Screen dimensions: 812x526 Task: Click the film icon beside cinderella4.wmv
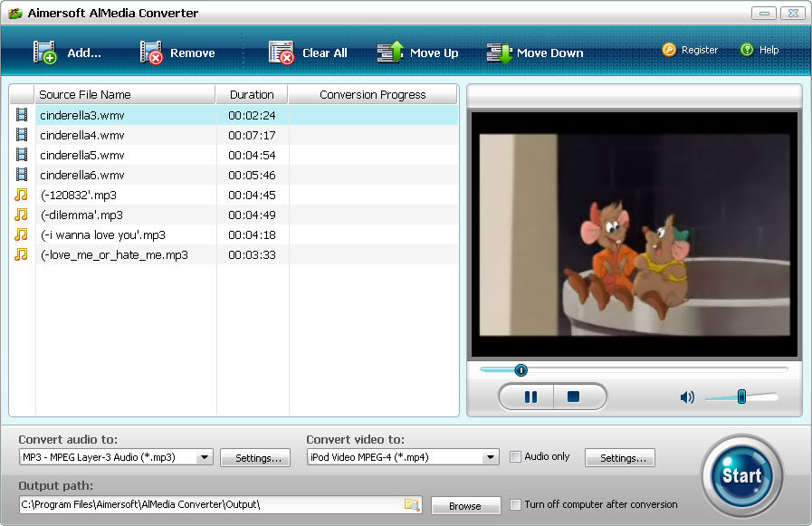(x=21, y=135)
